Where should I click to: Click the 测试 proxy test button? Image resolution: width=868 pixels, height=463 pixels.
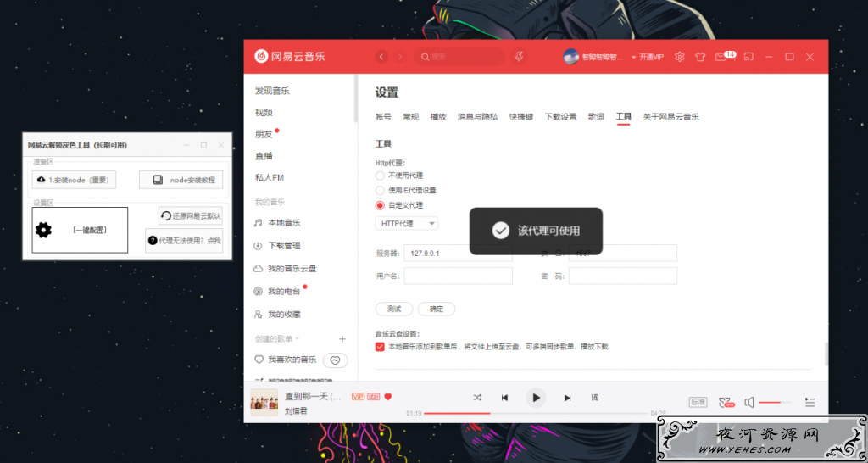394,309
